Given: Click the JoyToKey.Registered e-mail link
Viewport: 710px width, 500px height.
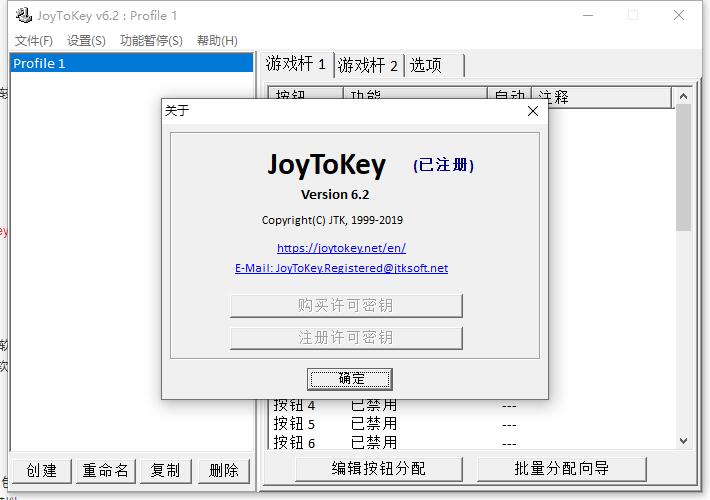Looking at the screenshot, I should tap(341, 268).
